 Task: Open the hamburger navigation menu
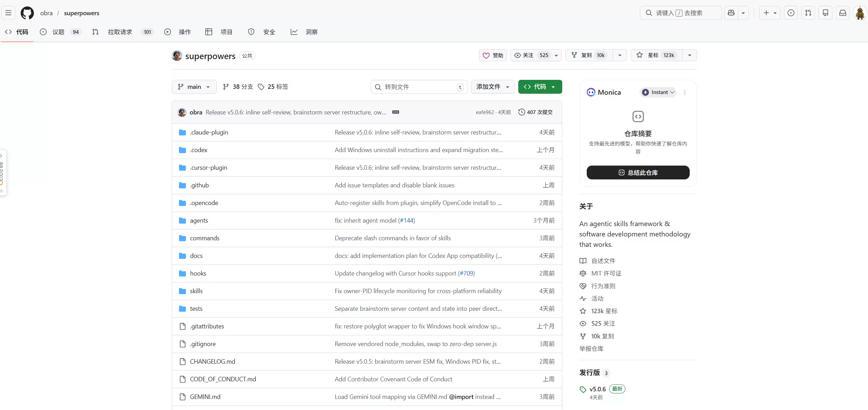coord(8,13)
